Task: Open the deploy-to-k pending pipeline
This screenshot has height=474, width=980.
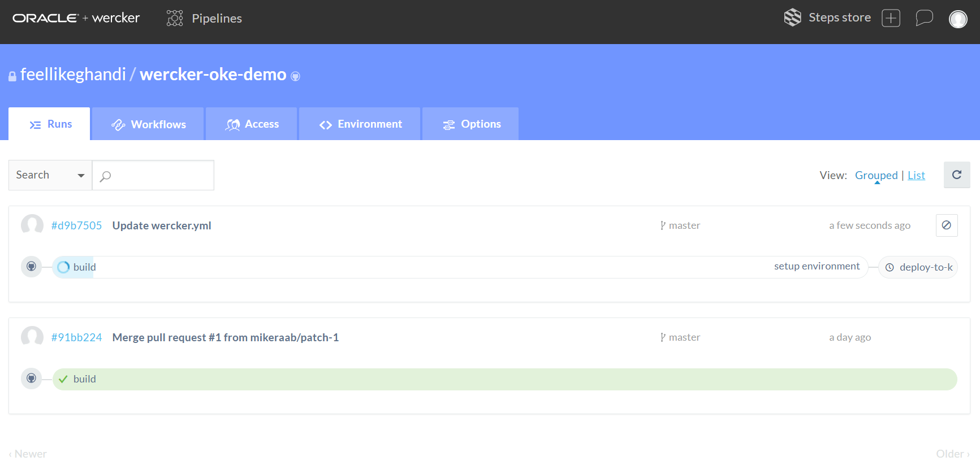Action: [x=918, y=267]
